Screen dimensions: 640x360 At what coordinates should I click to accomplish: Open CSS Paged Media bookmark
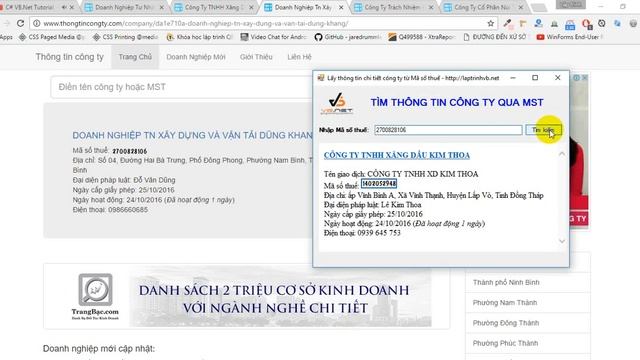51,37
